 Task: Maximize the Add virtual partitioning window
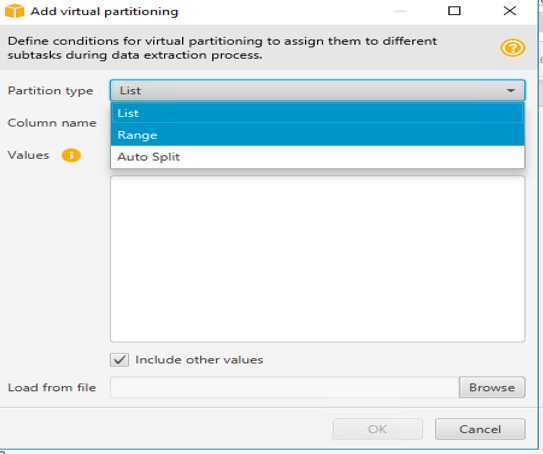pos(454,11)
